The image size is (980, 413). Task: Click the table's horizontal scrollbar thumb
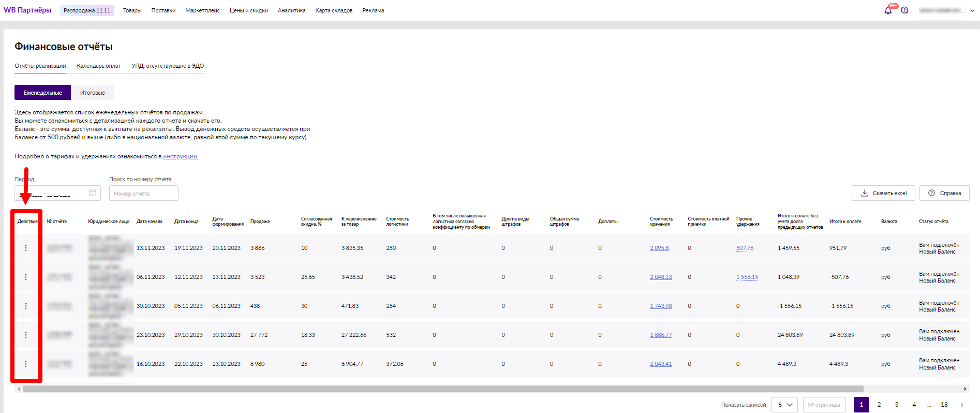pos(443,389)
